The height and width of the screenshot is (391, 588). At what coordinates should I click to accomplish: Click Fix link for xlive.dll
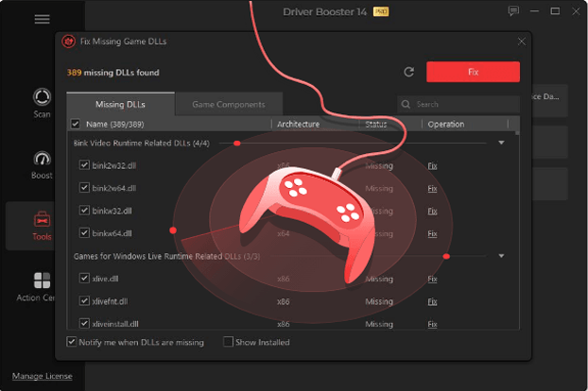432,279
